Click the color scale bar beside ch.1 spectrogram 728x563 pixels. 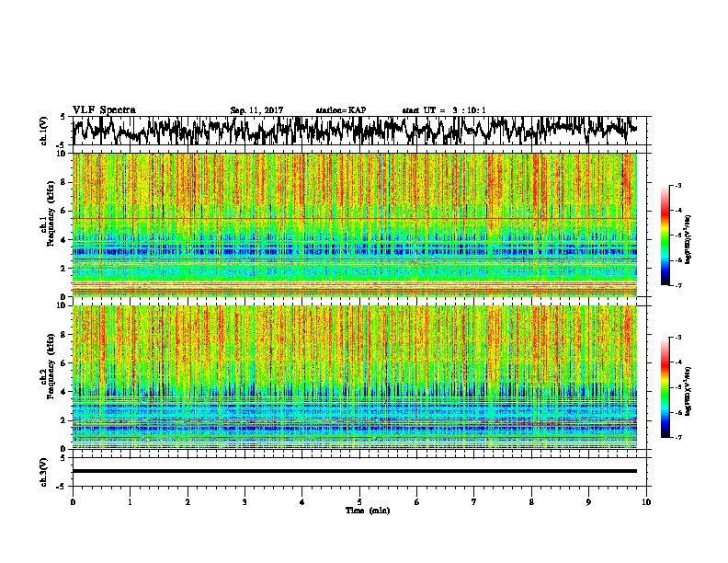(x=665, y=236)
